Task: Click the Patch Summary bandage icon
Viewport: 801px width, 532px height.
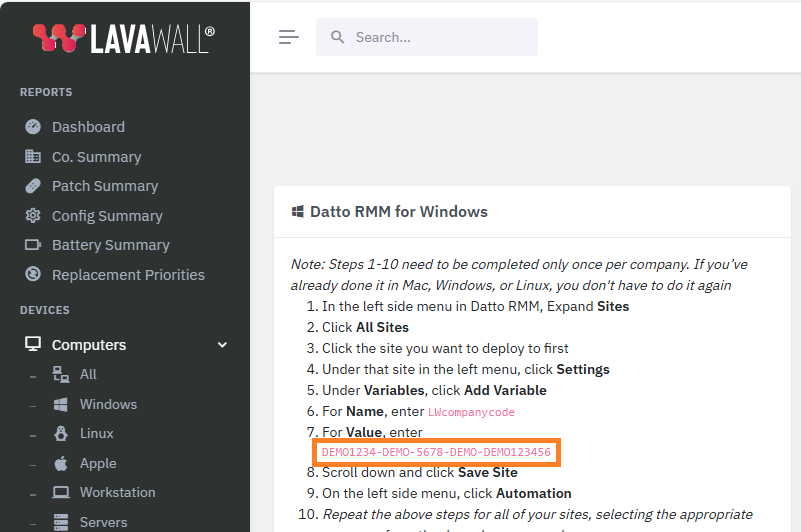Action: pyautogui.click(x=33, y=186)
